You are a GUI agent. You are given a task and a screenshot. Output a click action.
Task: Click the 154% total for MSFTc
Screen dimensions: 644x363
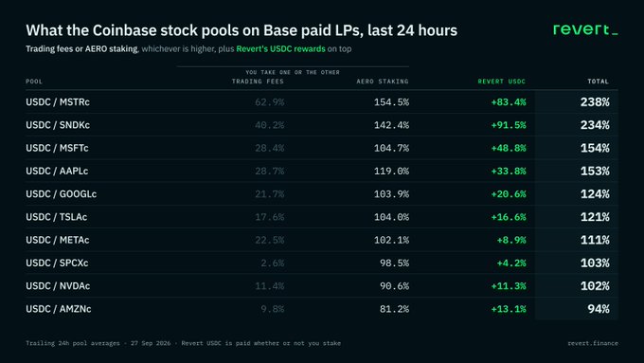(x=595, y=148)
